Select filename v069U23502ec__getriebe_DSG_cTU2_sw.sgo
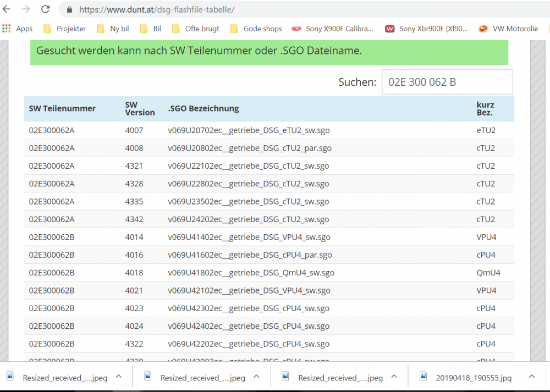The width and height of the screenshot is (550, 392). tap(249, 202)
